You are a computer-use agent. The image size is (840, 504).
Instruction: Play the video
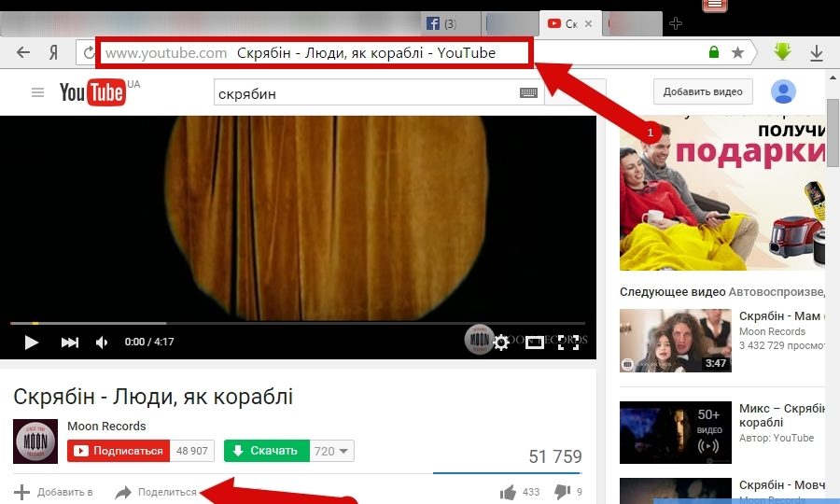[x=31, y=343]
